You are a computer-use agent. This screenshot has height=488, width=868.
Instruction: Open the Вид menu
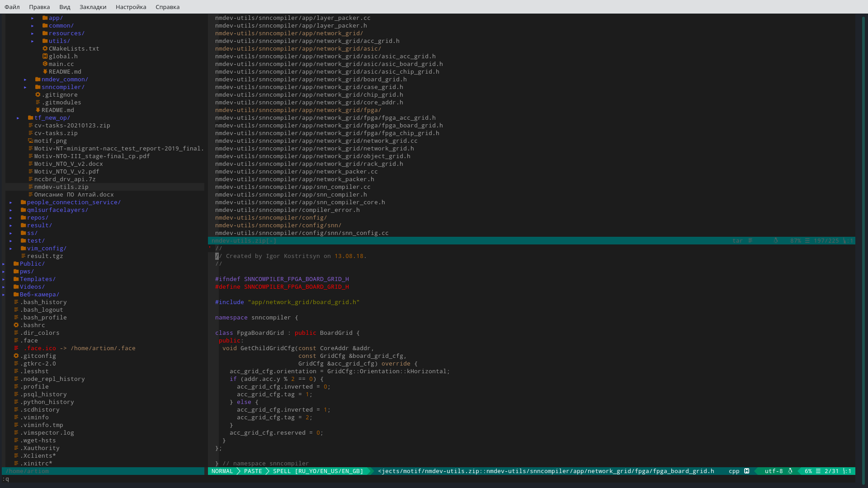[x=65, y=7]
